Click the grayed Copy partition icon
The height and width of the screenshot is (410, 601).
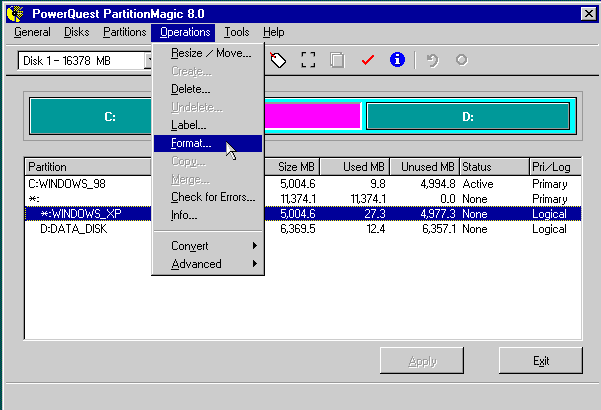coord(337,60)
